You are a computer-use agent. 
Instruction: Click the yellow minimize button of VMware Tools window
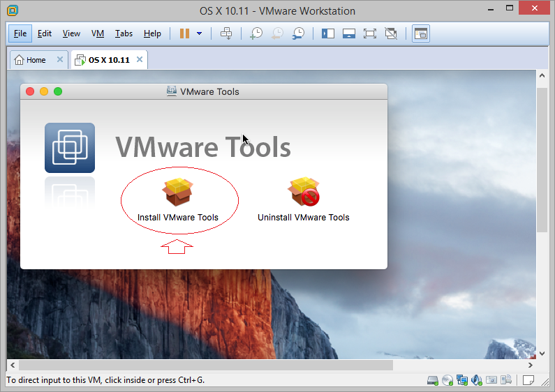pos(44,91)
